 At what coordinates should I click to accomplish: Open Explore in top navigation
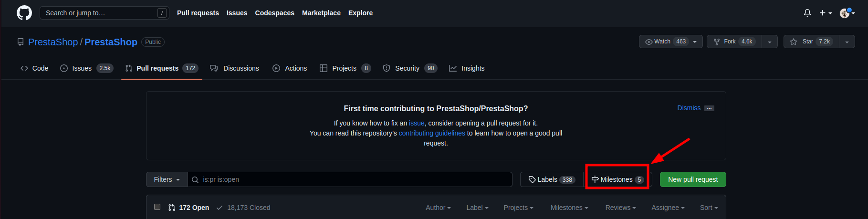coord(360,13)
